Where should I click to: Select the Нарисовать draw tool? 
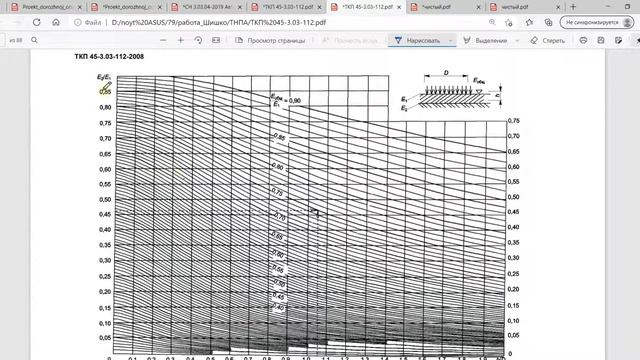417,40
